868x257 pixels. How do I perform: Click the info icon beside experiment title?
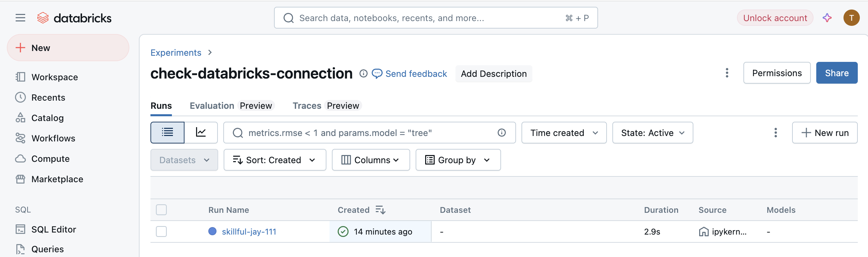363,73
